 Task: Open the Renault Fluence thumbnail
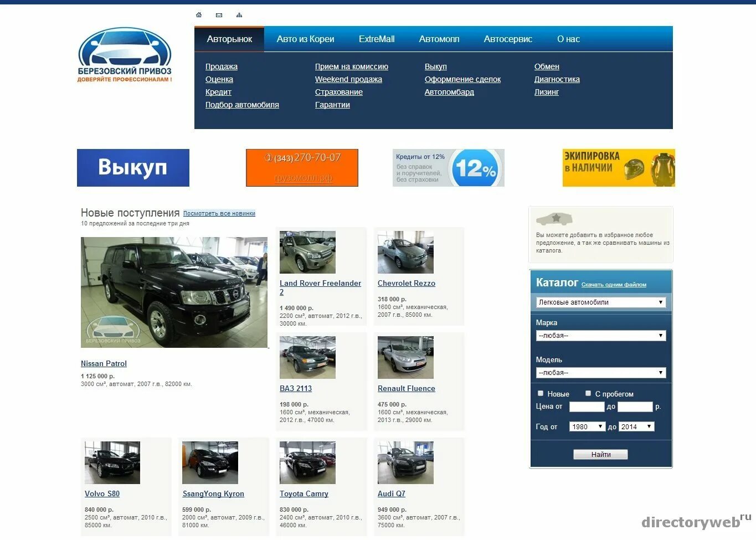pos(405,357)
